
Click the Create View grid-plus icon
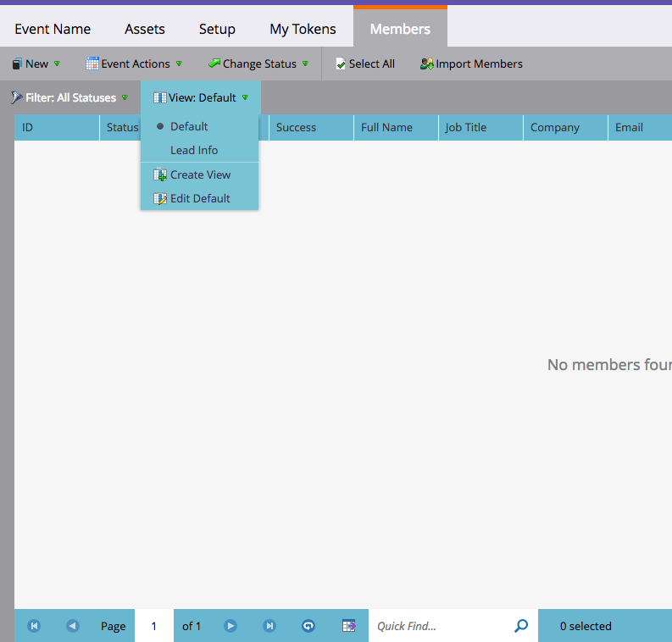point(160,174)
